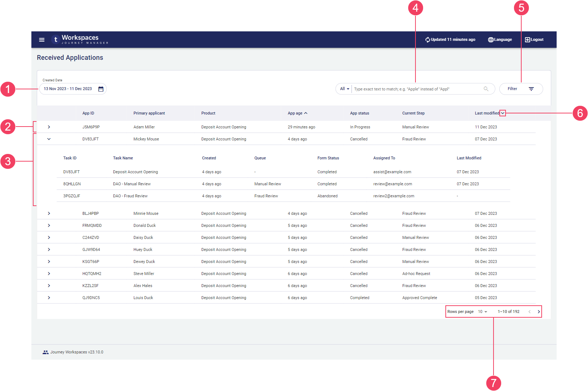The height and width of the screenshot is (391, 588).
Task: Sort by App age column arrow
Action: (x=306, y=113)
